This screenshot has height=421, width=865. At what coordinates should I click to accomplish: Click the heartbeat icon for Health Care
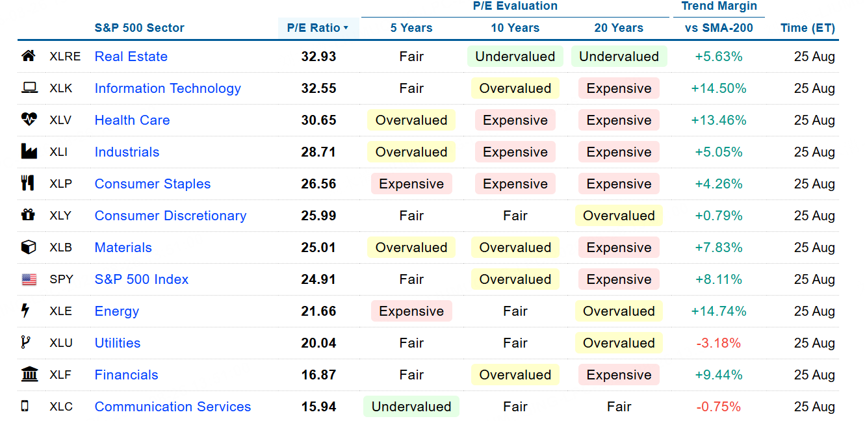pyautogui.click(x=29, y=120)
